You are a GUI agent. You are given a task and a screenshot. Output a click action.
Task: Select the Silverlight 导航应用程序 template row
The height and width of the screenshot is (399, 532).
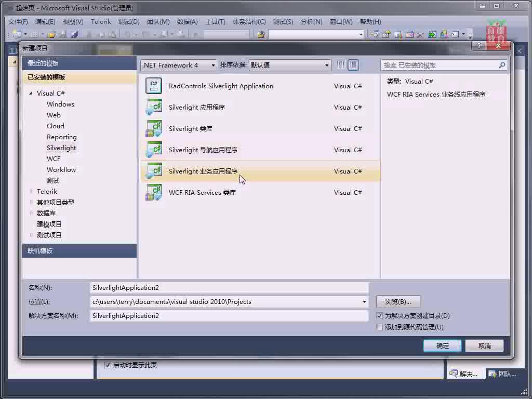260,150
